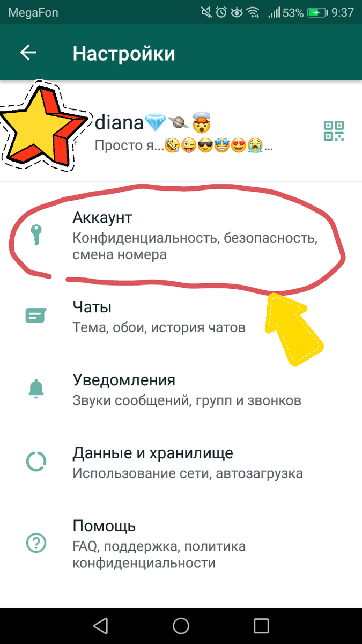362x644 pixels.
Task: Tap the question mark help icon
Action: point(36,544)
